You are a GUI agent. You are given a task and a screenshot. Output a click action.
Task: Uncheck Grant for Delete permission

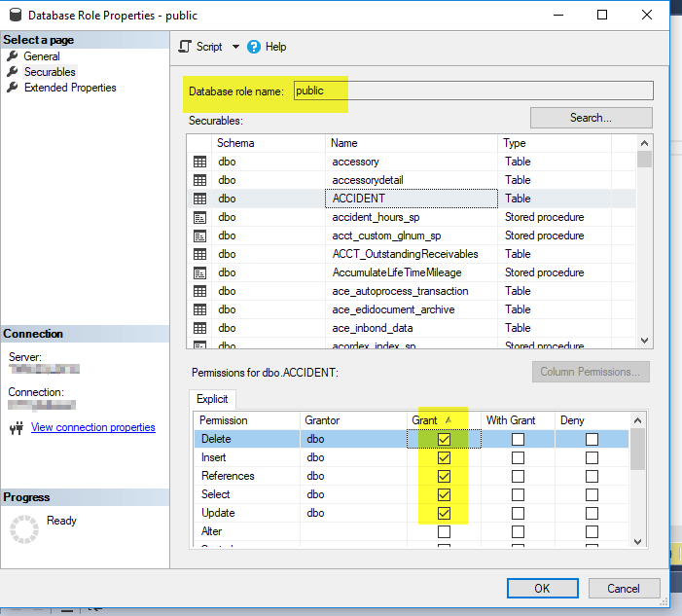point(444,439)
